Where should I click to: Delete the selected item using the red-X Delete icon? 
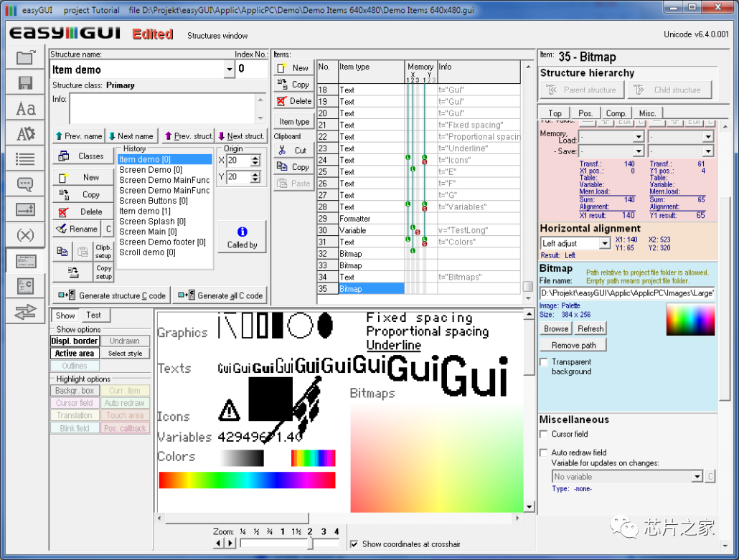click(x=293, y=101)
